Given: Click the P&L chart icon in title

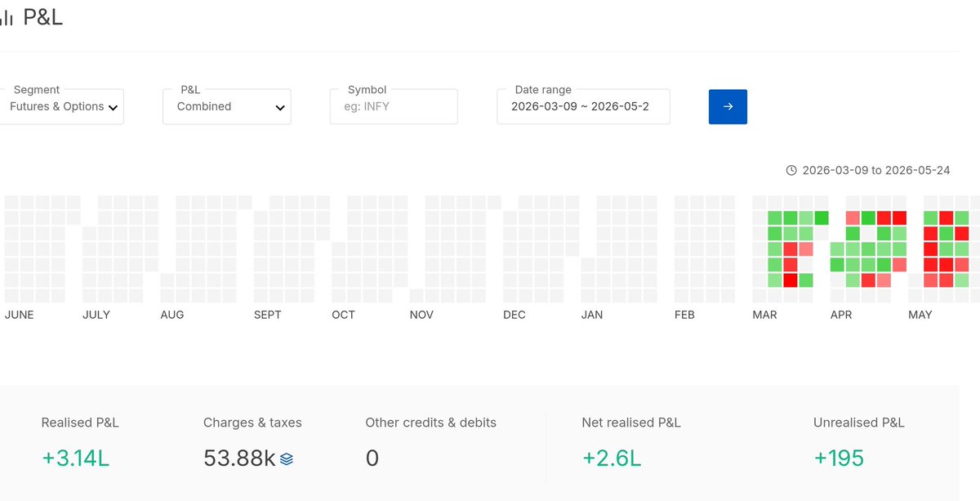Looking at the screenshot, I should tap(7, 19).
